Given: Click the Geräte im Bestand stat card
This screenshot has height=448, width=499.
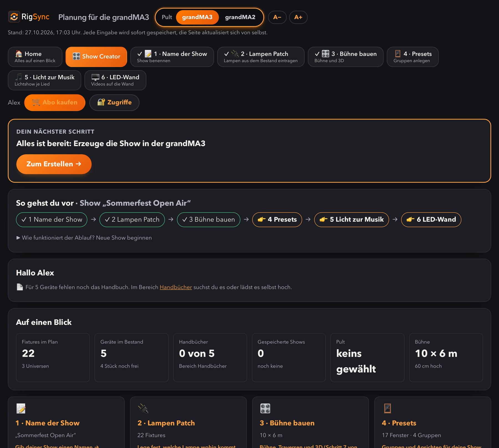Looking at the screenshot, I should pos(131,358).
